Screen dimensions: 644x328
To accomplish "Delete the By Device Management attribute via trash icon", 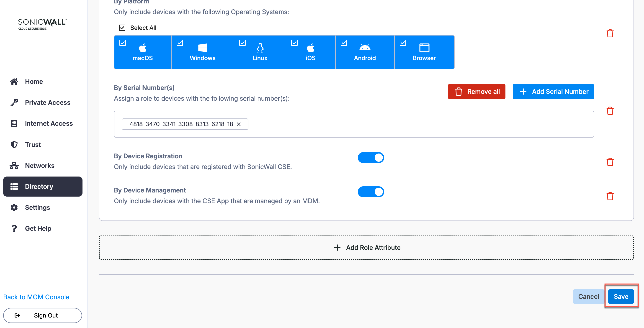I will (610, 196).
